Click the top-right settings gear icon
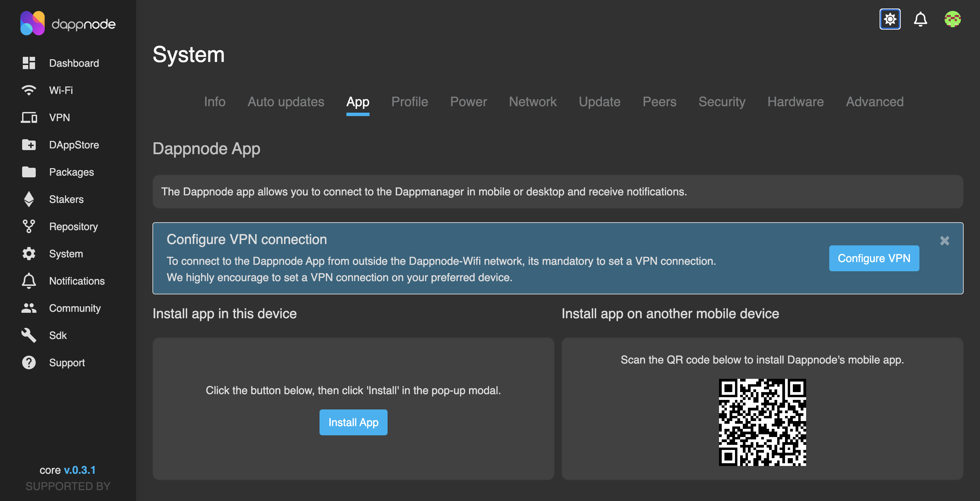Viewport: 980px width, 501px height. point(889,19)
